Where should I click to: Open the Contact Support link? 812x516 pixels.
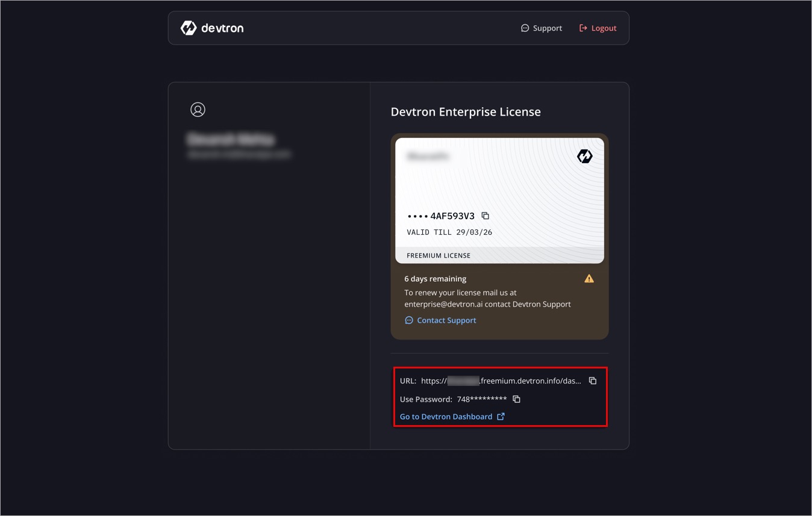pyautogui.click(x=446, y=320)
